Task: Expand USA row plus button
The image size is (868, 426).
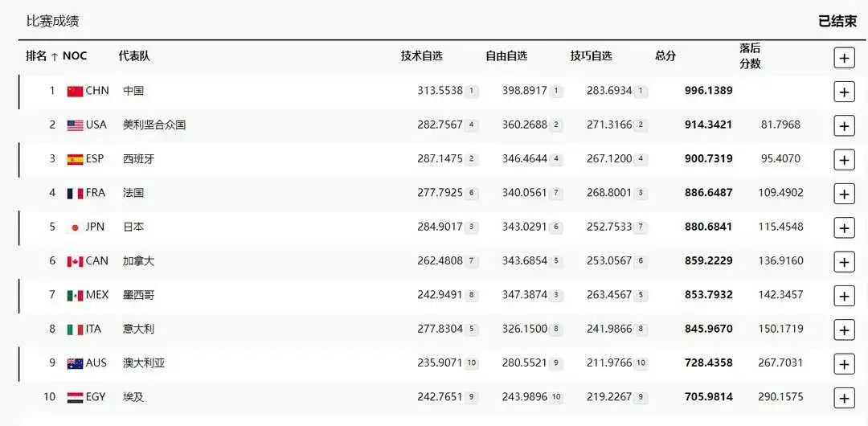Action: tap(844, 126)
